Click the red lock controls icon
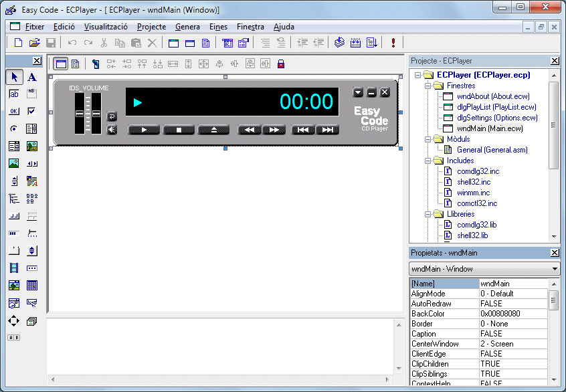 281,64
